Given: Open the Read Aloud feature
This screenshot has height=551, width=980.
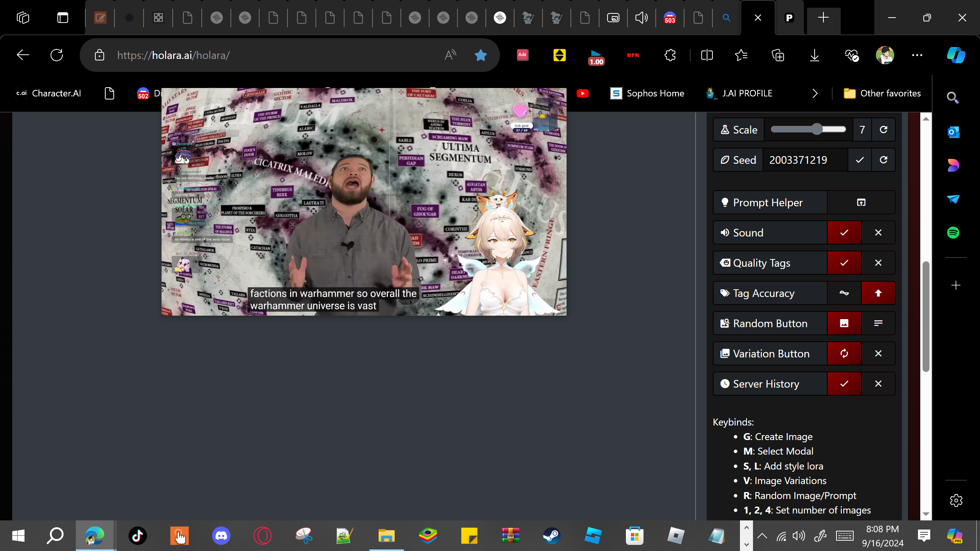Looking at the screenshot, I should click(451, 55).
